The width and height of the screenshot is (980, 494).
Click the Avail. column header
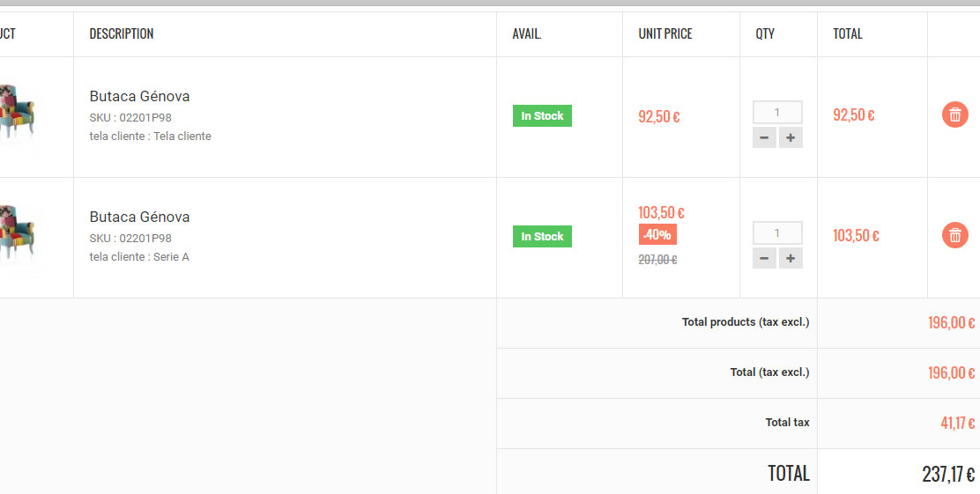(x=527, y=33)
